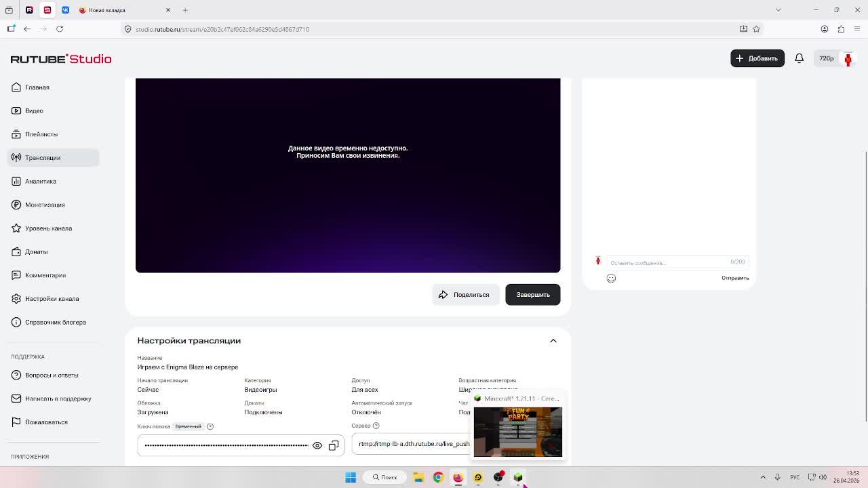Click the Справочник блогера compass icon
The height and width of the screenshot is (488, 868).
point(16,322)
